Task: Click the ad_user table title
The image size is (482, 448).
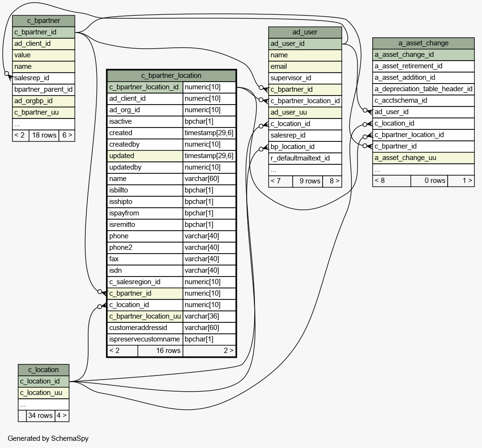Action: click(x=305, y=32)
